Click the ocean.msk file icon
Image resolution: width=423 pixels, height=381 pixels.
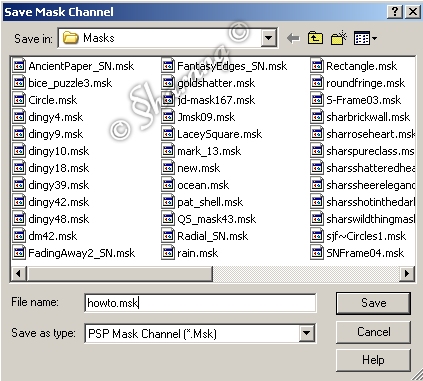tap(168, 185)
